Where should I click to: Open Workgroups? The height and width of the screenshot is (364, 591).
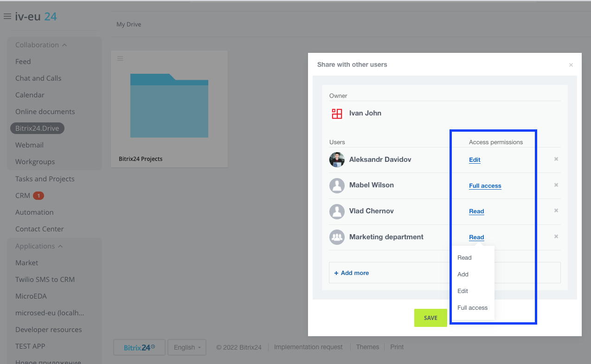(x=35, y=162)
